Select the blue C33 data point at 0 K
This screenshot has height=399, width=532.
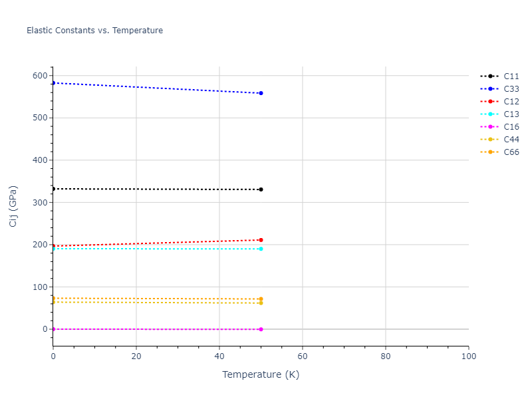click(x=53, y=83)
